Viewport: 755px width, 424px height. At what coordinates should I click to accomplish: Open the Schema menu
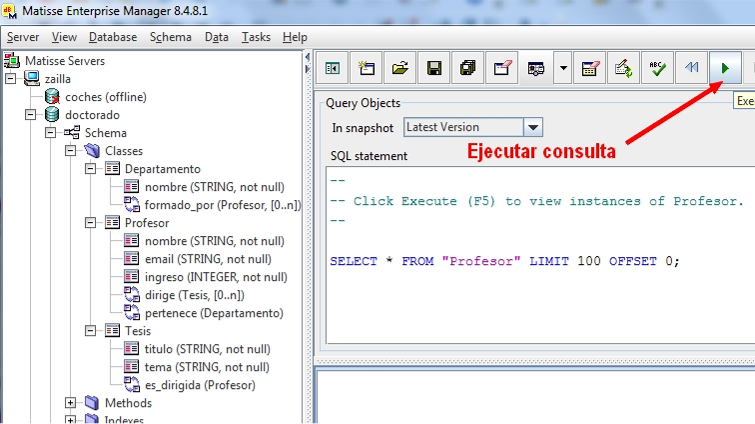pos(170,37)
